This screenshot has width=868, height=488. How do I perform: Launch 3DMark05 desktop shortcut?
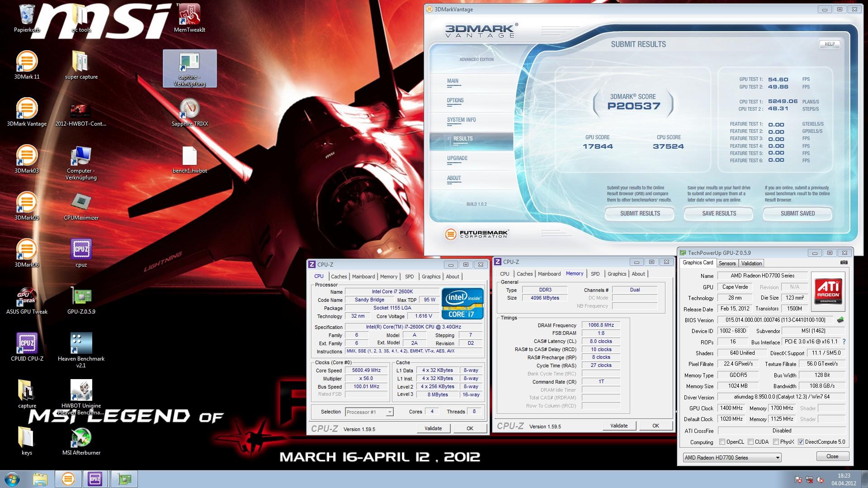click(27, 206)
